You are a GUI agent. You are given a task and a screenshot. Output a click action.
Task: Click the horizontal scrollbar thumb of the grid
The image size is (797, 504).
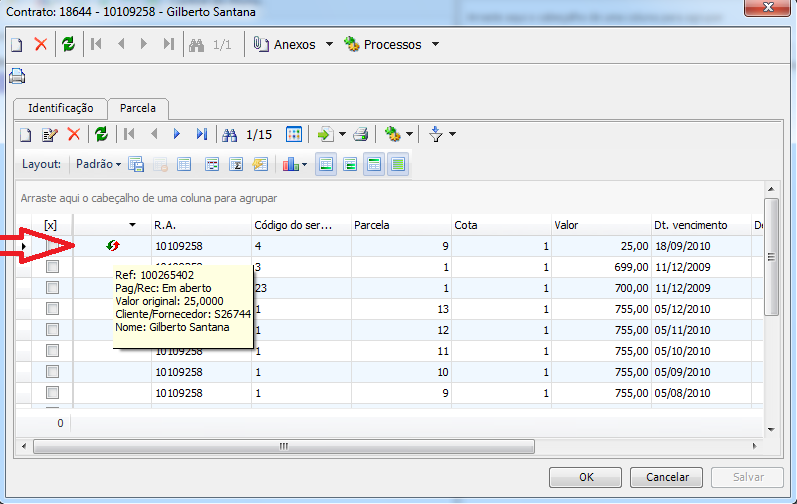click(x=284, y=446)
